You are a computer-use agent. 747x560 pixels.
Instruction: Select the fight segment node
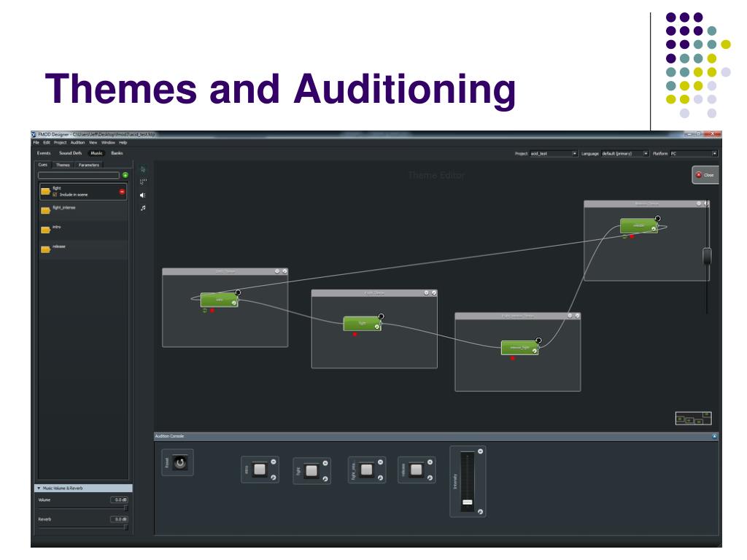click(362, 324)
